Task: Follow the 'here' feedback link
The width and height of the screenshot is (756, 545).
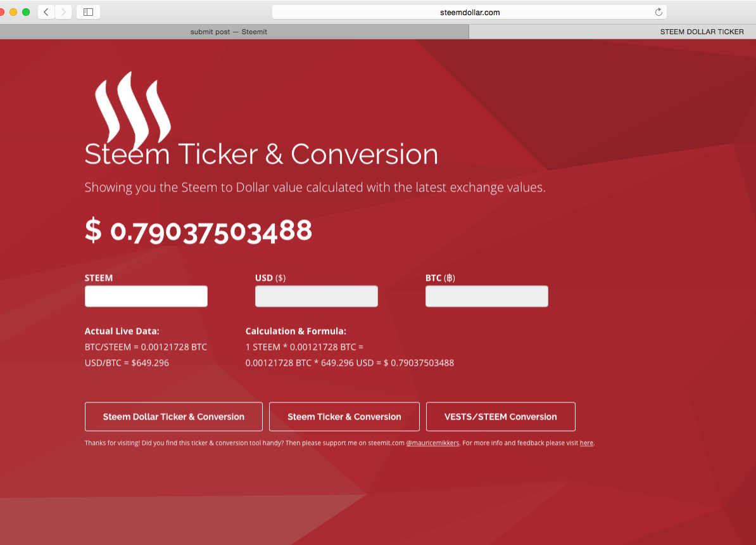Action: [586, 443]
